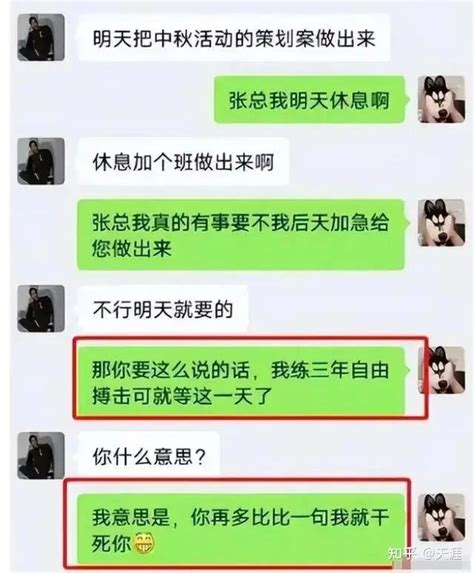
Task: Tap boss avatar next to 不行明天就要的
Action: [41, 309]
